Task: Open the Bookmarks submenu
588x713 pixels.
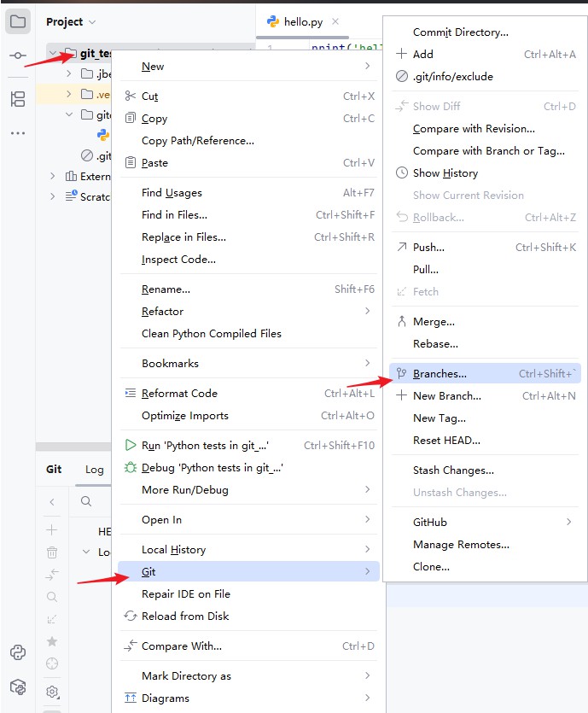Action: (x=248, y=363)
